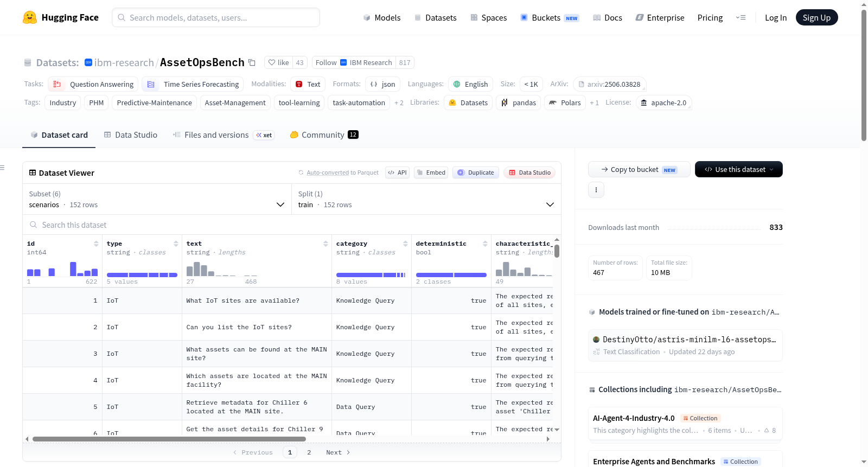Open Buckets in top navigation
Screen dimensions: 868x467
click(x=550, y=17)
